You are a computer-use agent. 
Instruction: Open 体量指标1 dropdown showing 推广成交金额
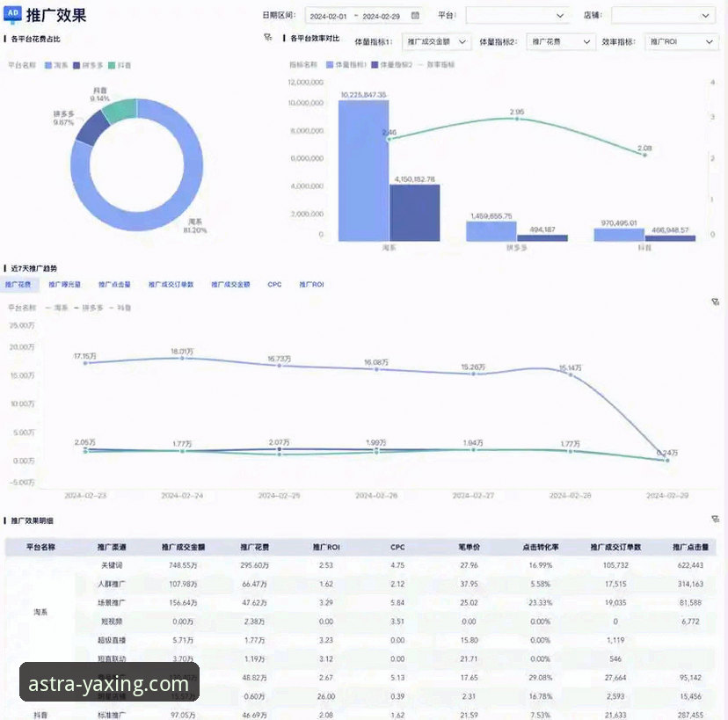point(437,41)
